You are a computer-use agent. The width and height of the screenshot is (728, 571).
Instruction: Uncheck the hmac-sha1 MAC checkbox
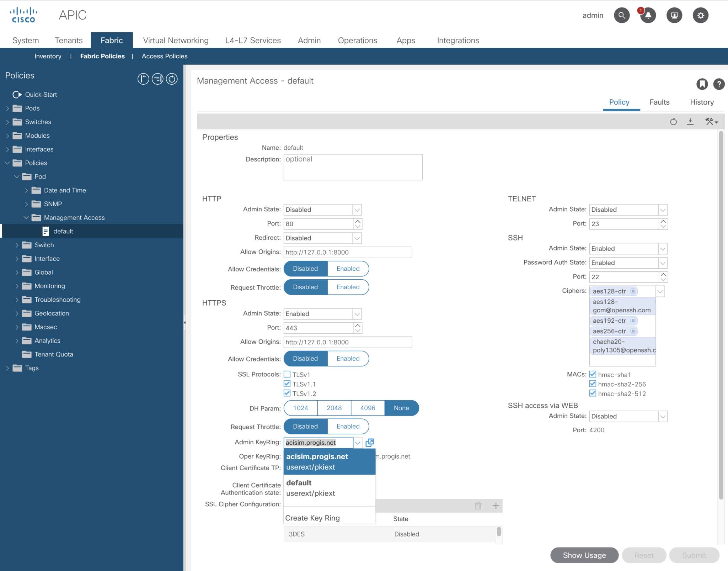pyautogui.click(x=593, y=374)
